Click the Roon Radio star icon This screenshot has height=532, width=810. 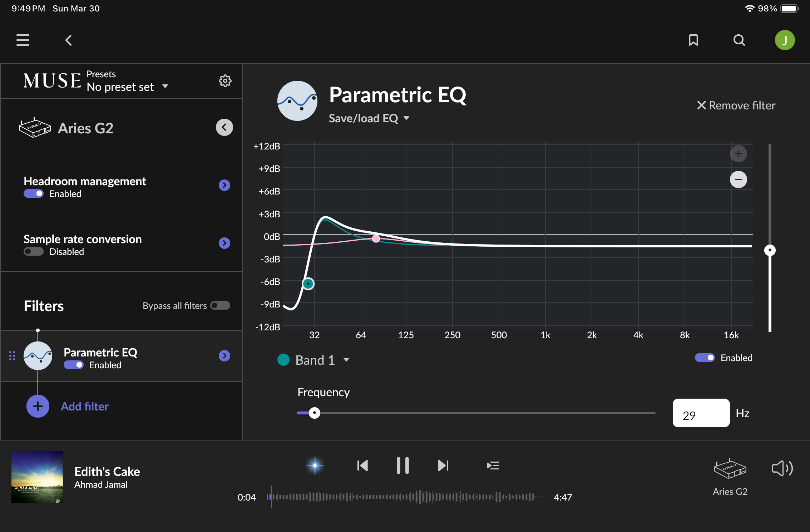click(315, 465)
